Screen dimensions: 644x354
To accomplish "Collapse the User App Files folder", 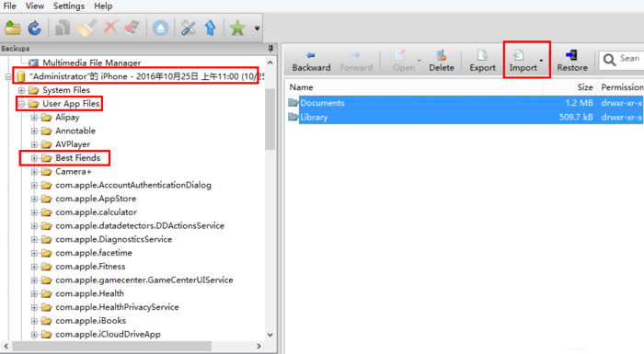I will coord(21,104).
